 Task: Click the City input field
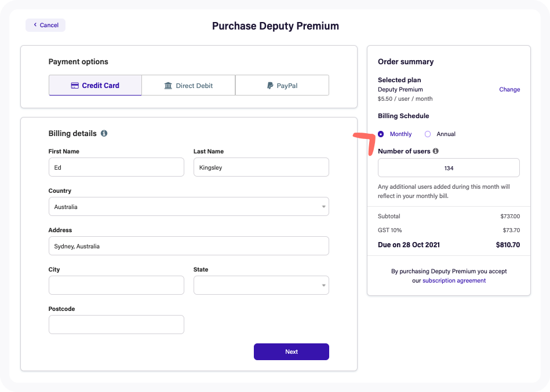pyautogui.click(x=116, y=285)
